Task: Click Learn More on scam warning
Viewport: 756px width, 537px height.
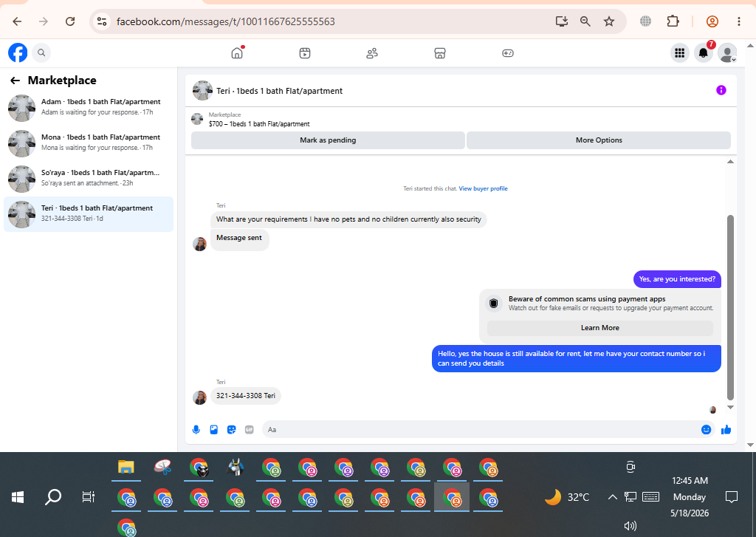Action: 599,328
